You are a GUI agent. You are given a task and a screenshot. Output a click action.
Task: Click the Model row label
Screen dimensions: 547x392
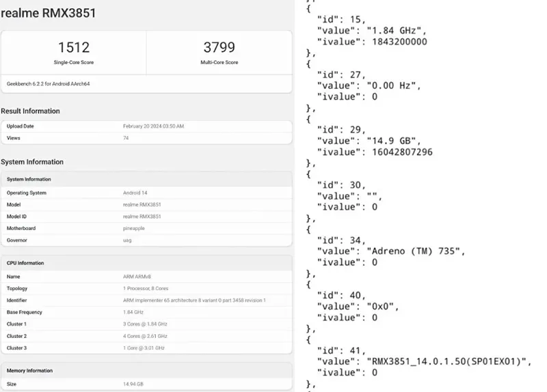(x=14, y=205)
